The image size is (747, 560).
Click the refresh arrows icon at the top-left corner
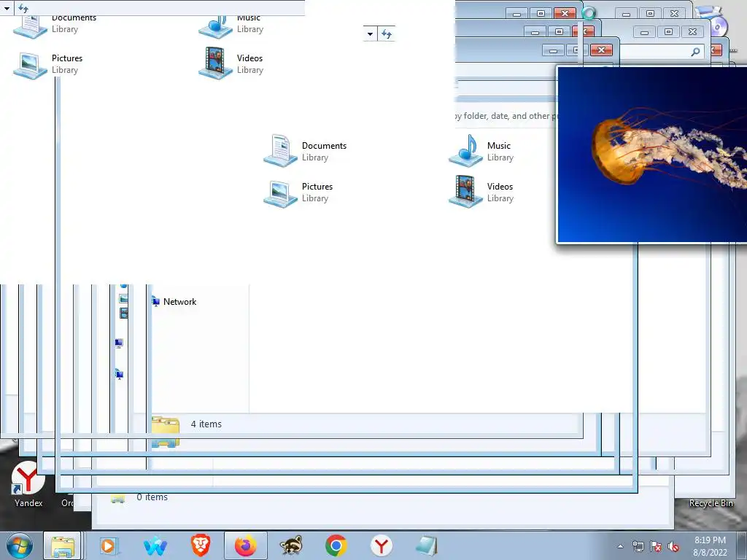click(23, 8)
